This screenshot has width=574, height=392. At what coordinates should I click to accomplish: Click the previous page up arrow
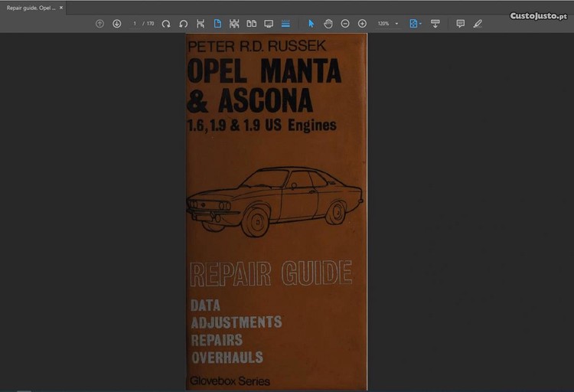point(99,24)
